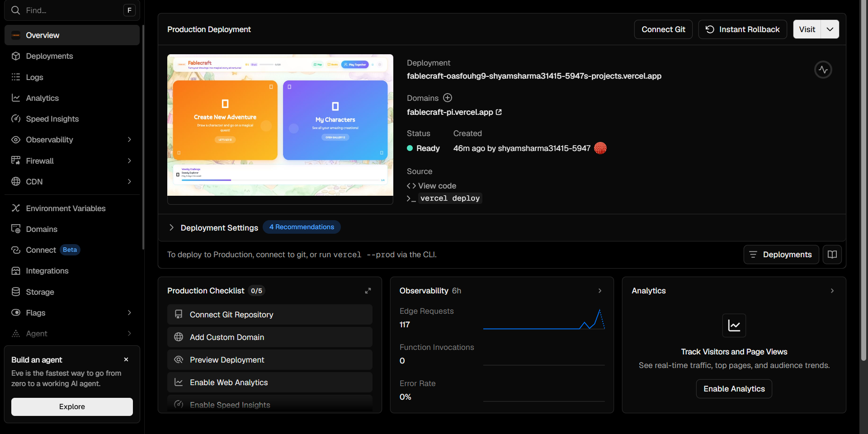Expand the Agent submenu chevron

(129, 334)
